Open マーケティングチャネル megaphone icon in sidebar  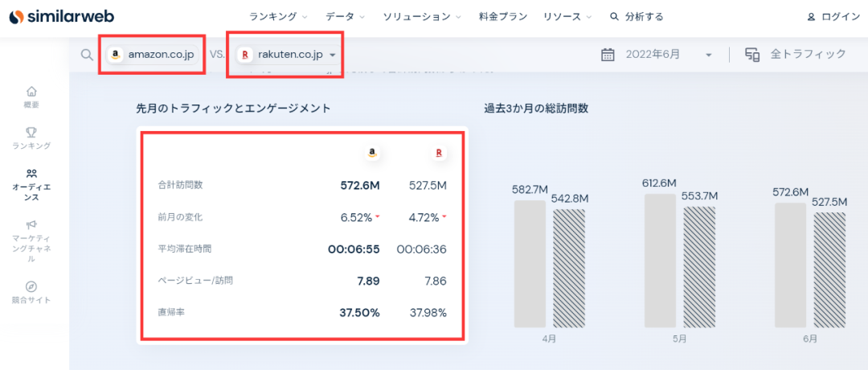31,224
